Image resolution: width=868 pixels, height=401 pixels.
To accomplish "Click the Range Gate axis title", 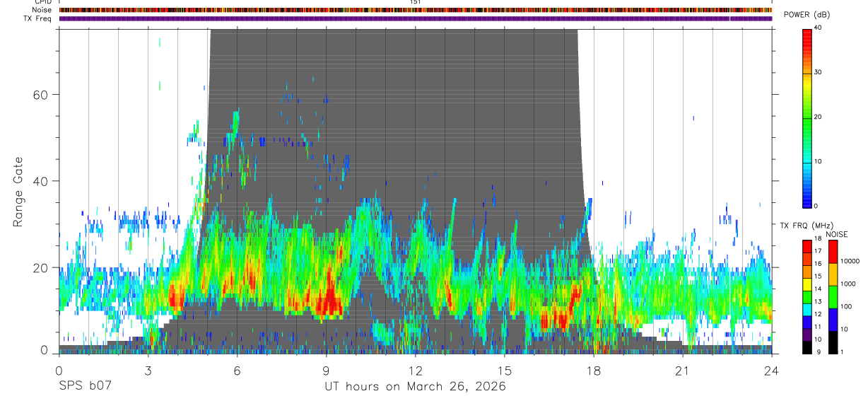I will 18,192.
